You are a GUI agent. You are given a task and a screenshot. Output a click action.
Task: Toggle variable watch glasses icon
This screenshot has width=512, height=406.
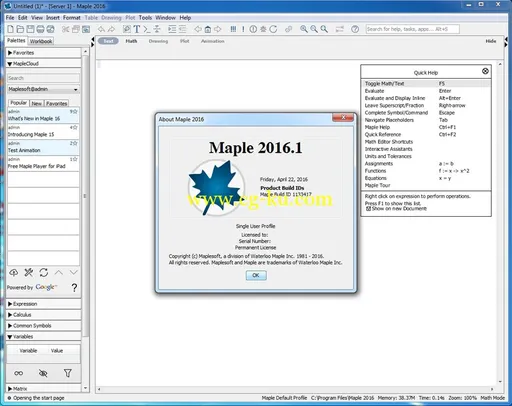[19, 373]
